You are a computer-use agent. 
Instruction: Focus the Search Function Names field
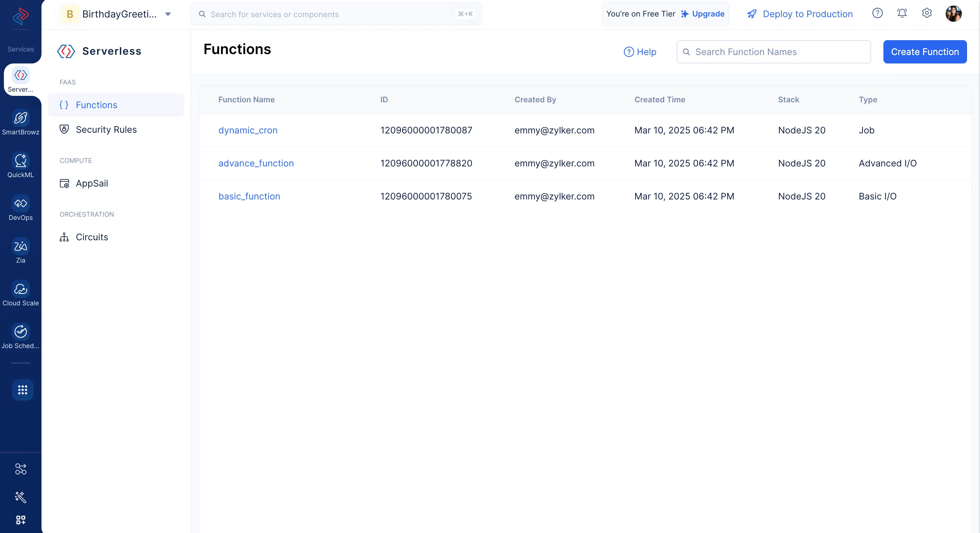click(774, 52)
